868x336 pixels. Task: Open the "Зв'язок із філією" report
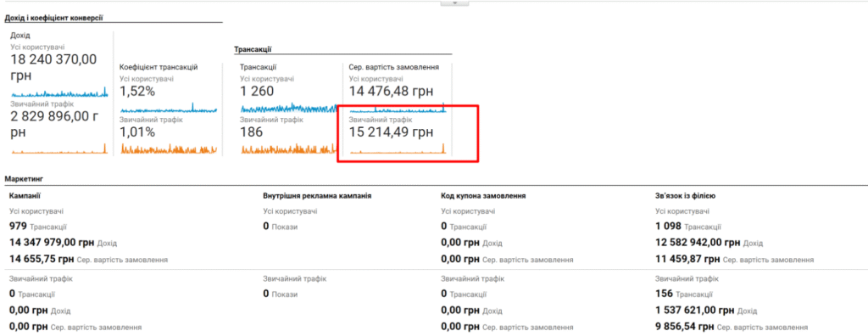(685, 196)
